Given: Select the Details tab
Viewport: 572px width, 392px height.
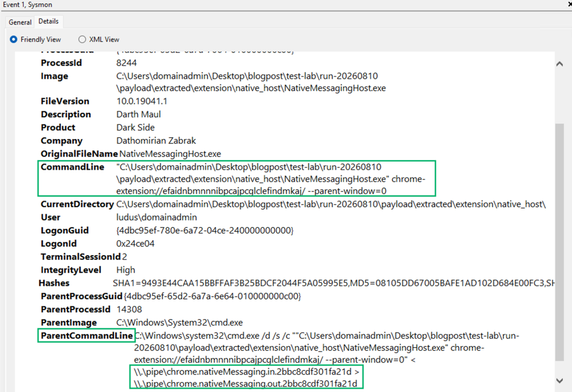Looking at the screenshot, I should click(x=49, y=22).
